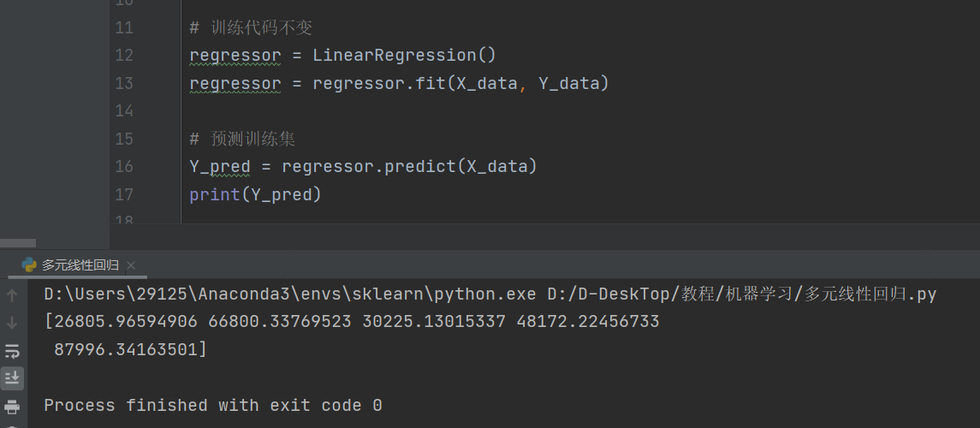Viewport: 980px width, 428px height.
Task: Click on LinearRegression() in line 12
Action: pyautogui.click(x=404, y=56)
